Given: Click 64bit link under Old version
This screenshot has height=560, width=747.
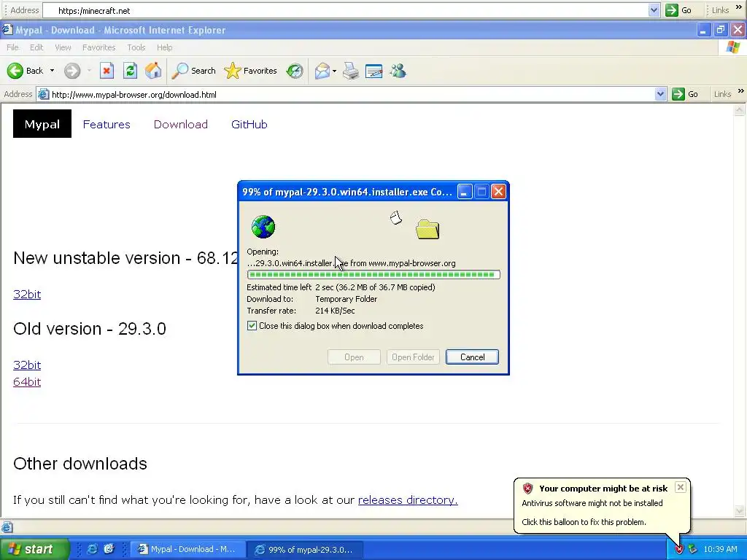Looking at the screenshot, I should pyautogui.click(x=27, y=382).
